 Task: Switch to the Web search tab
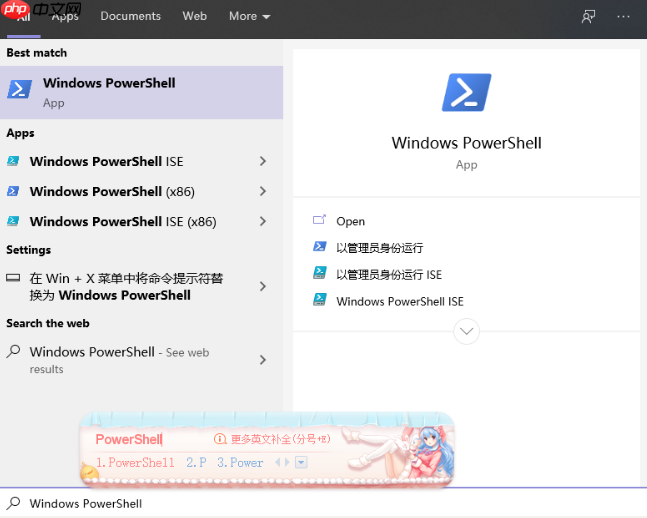pyautogui.click(x=194, y=16)
